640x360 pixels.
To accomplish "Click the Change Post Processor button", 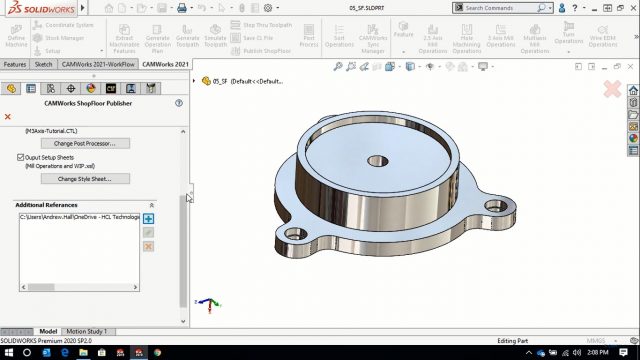I will point(85,144).
